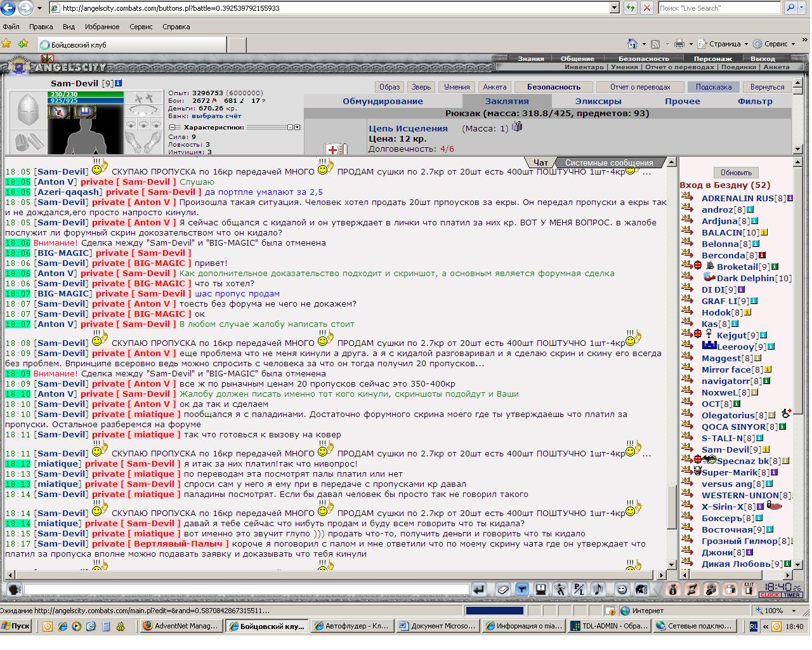The width and height of the screenshot is (812, 650).
Task: Switch display to TIMER mode
Action: point(792,595)
